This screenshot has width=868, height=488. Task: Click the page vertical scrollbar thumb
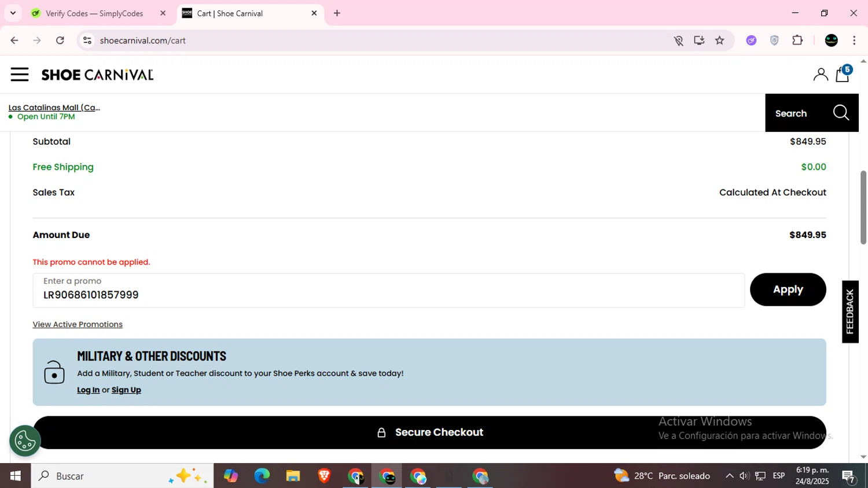click(x=863, y=207)
